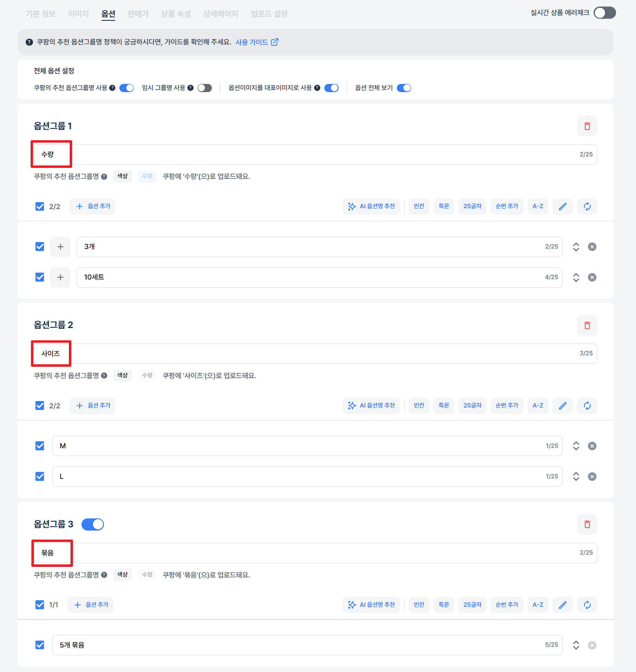Click help icon next to recommended name in group 2

[x=104, y=376]
